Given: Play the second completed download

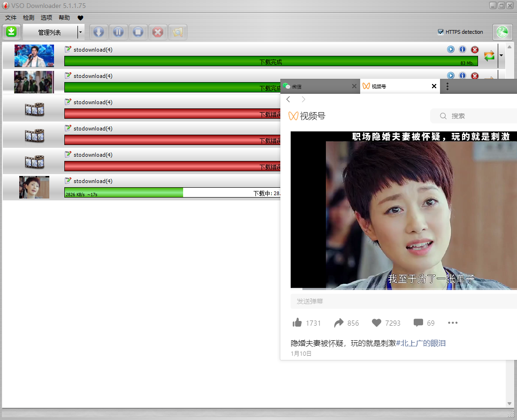Looking at the screenshot, I should click(x=451, y=76).
